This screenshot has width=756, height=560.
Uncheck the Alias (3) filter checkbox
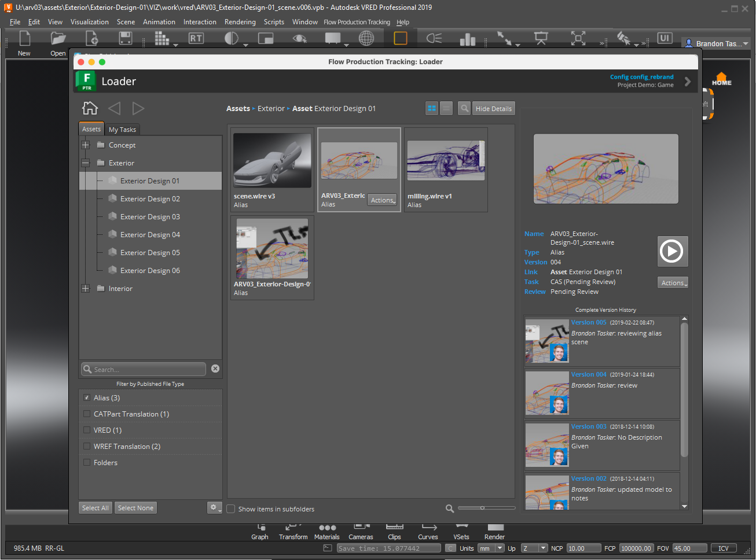click(87, 397)
